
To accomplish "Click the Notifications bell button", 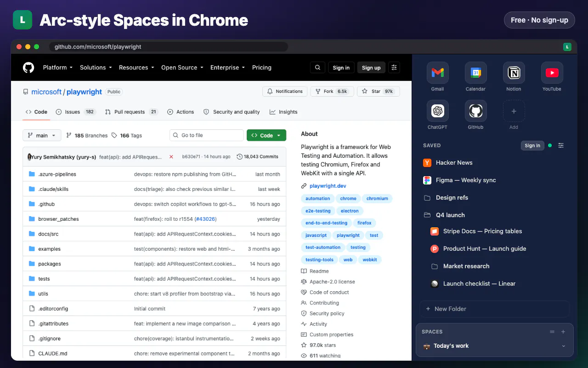I will (x=285, y=92).
